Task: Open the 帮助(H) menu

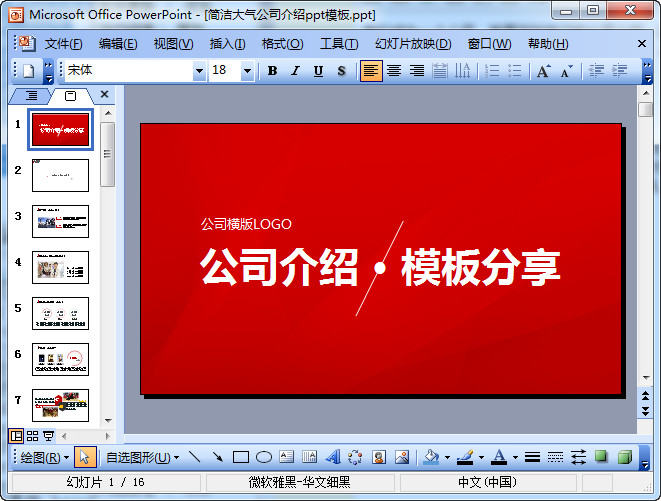Action: pos(548,44)
